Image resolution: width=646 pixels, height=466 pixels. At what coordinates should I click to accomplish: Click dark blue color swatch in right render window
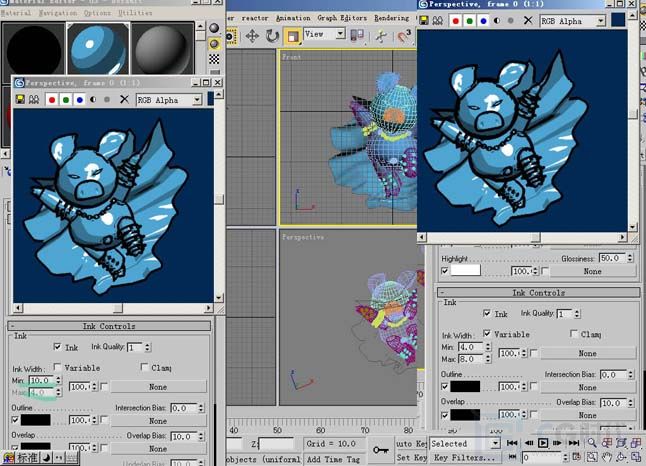coord(618,20)
